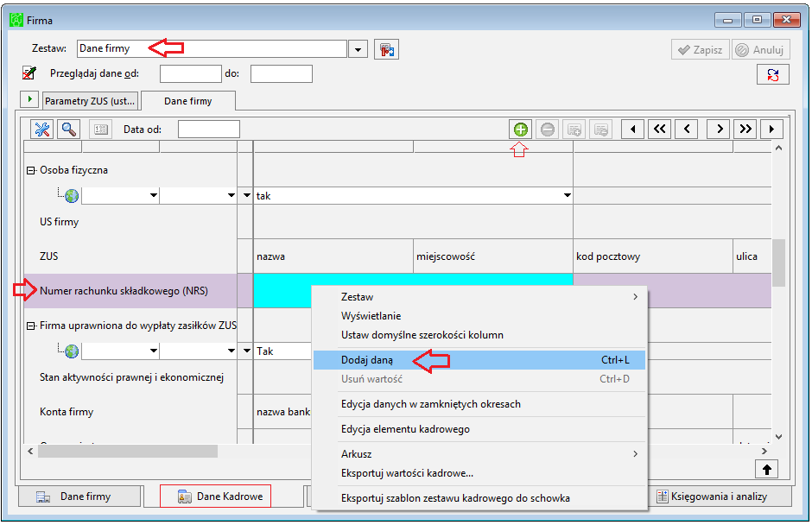Click the single-right next navigation button
The height and width of the screenshot is (525, 812).
coord(719,130)
